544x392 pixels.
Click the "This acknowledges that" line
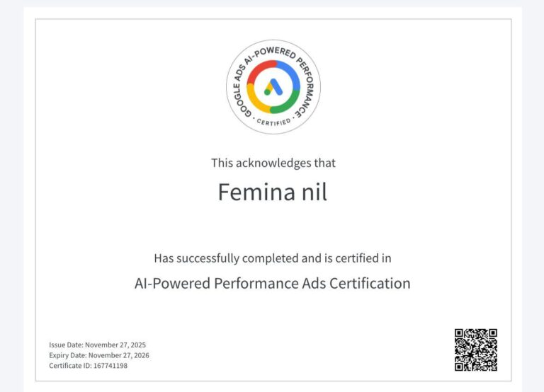tap(273, 163)
